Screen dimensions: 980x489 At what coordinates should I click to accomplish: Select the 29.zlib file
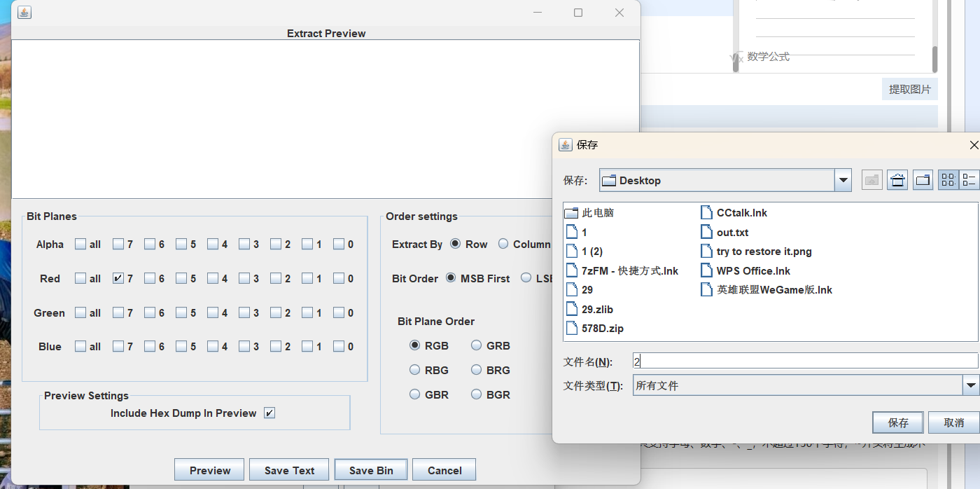pos(589,309)
